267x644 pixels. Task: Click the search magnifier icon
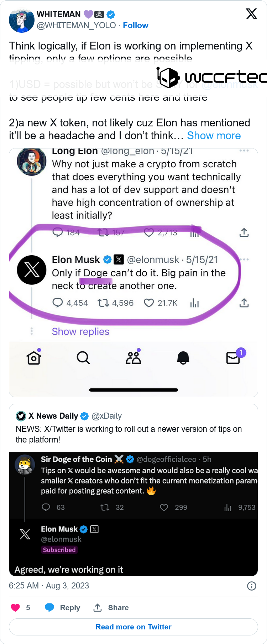tap(83, 357)
